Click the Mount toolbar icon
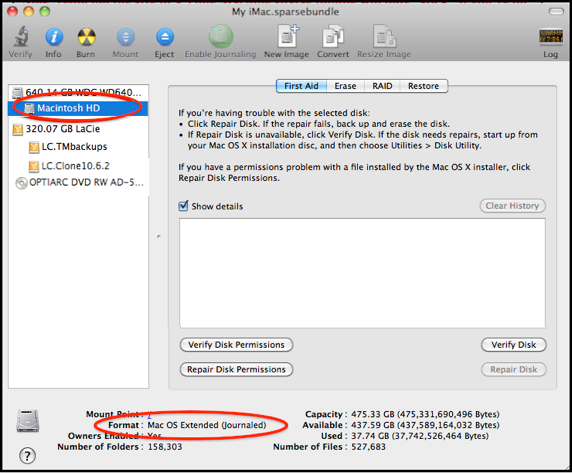 [x=125, y=37]
